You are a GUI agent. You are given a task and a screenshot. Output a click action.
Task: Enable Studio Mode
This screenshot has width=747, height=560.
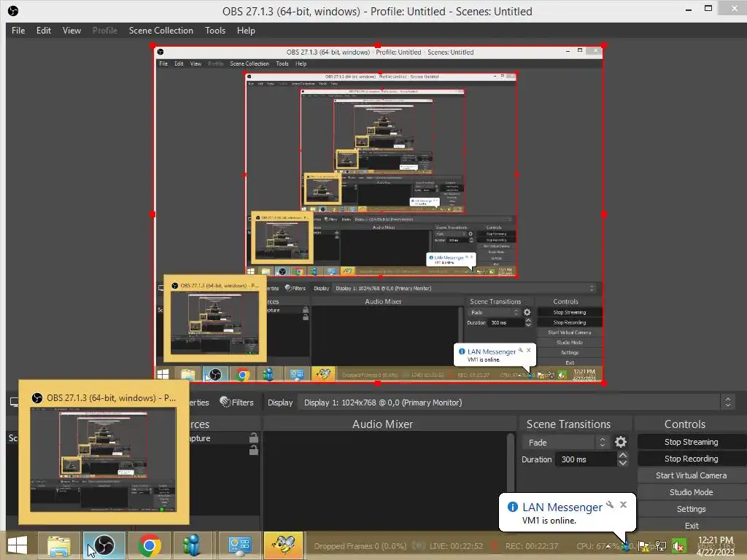pyautogui.click(x=691, y=492)
